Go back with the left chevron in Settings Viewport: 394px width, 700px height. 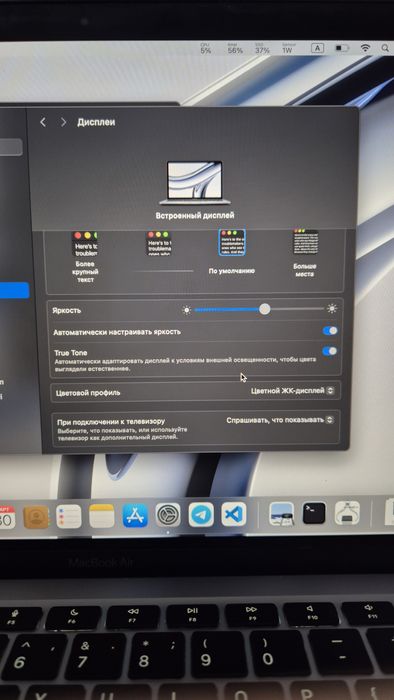click(x=43, y=122)
